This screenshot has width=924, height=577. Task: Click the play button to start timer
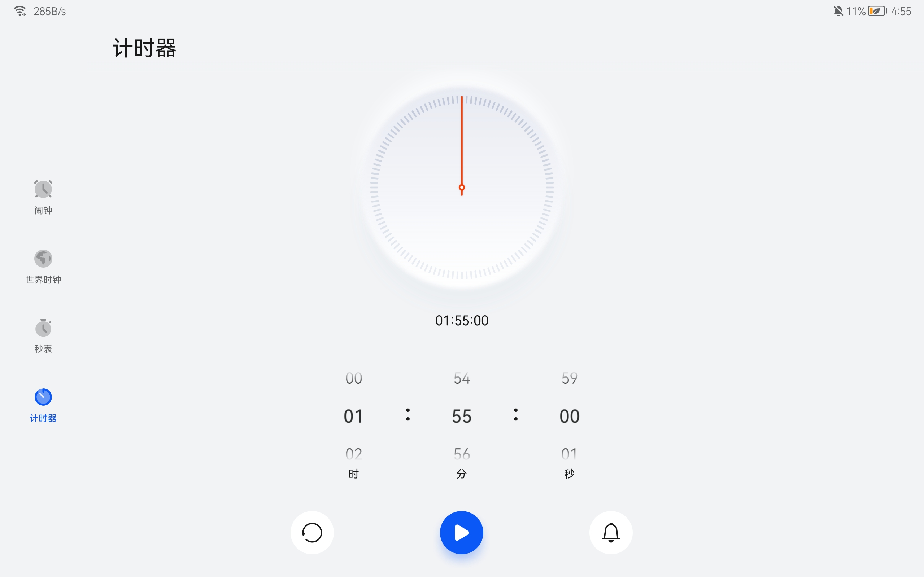coord(462,532)
